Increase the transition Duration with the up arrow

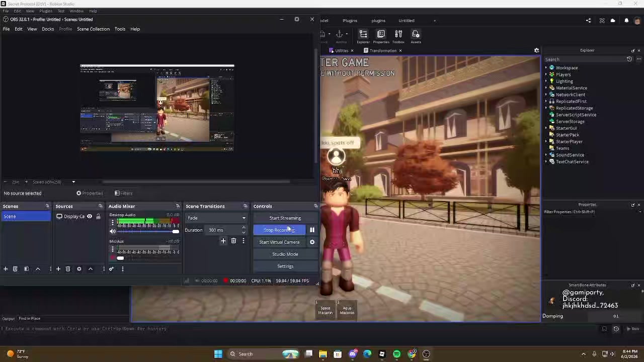244,228
